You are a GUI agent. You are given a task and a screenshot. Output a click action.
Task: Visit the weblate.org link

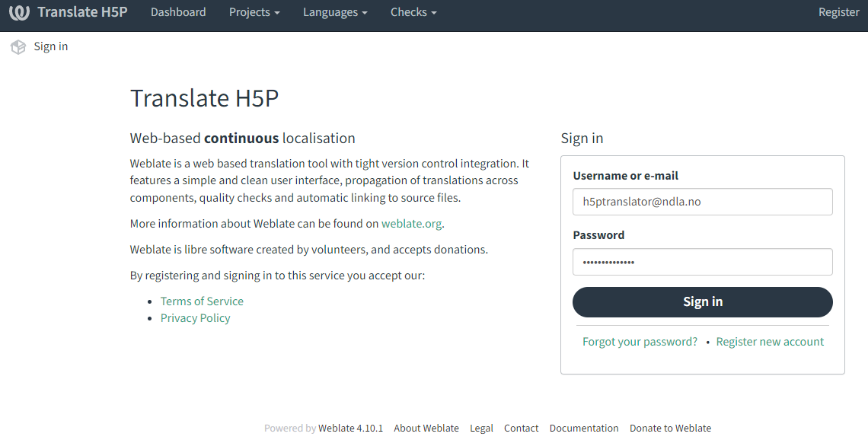[411, 224]
